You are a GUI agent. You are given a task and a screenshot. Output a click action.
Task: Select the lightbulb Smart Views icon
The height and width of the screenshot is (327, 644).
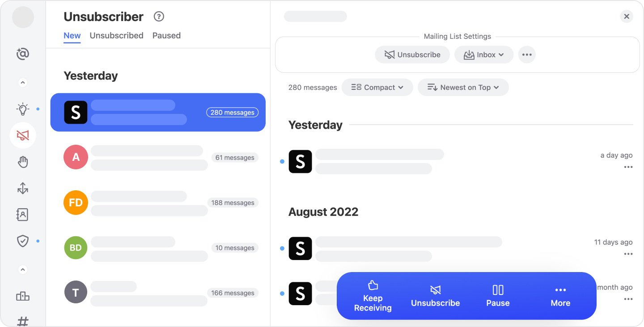tap(22, 109)
